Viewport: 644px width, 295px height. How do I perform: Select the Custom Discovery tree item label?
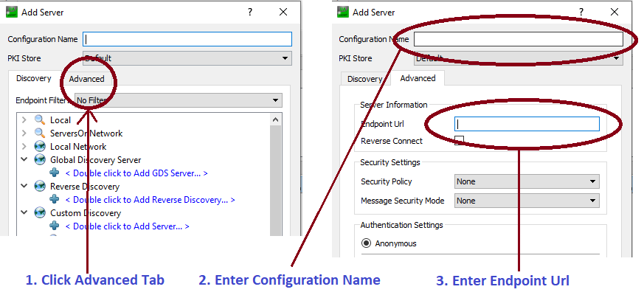86,213
